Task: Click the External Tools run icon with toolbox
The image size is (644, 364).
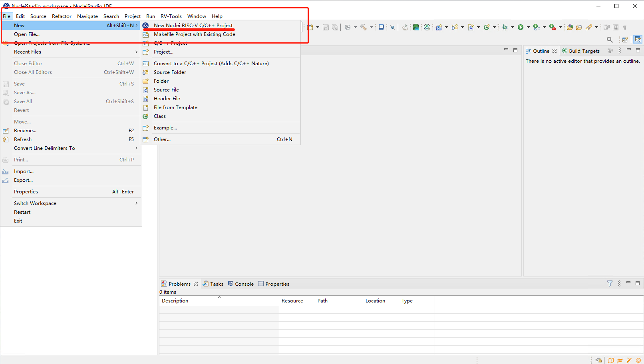Action: click(x=553, y=27)
